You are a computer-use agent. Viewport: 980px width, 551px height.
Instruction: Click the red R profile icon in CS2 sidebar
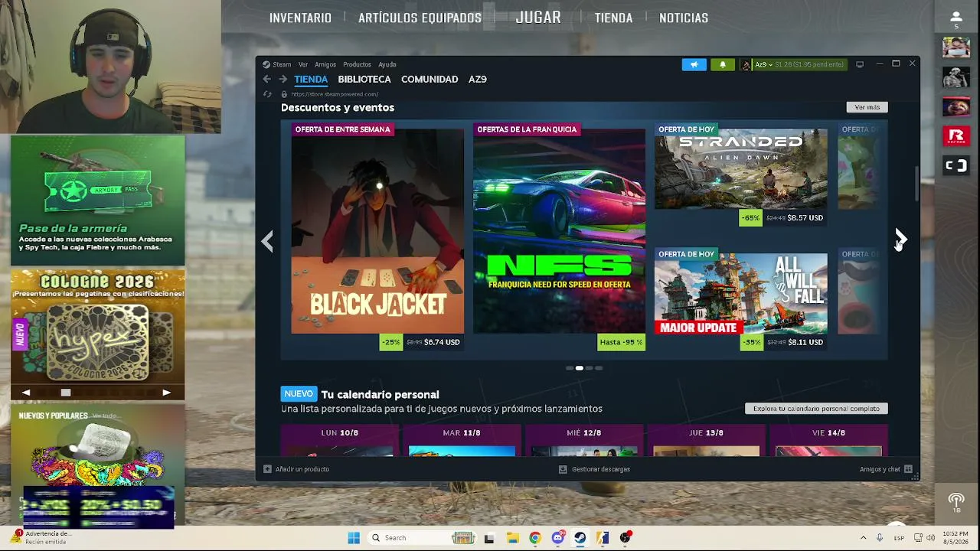click(956, 136)
